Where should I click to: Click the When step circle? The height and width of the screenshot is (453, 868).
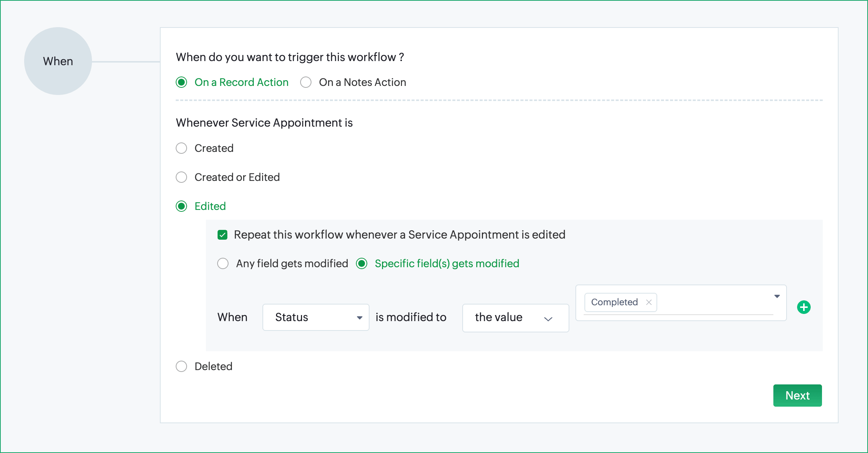click(58, 61)
